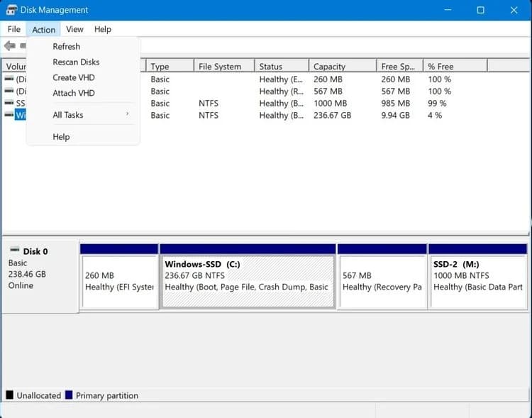This screenshot has height=418, width=532.
Task: Select the Windows-SSD (C:) partition block
Action: click(x=248, y=281)
